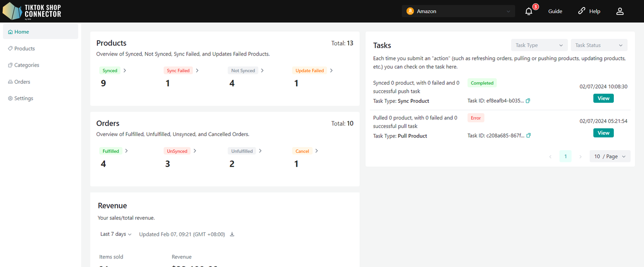Viewport: 644px width, 267px height.
Task: View the Sync Product task details
Action: pyautogui.click(x=603, y=98)
